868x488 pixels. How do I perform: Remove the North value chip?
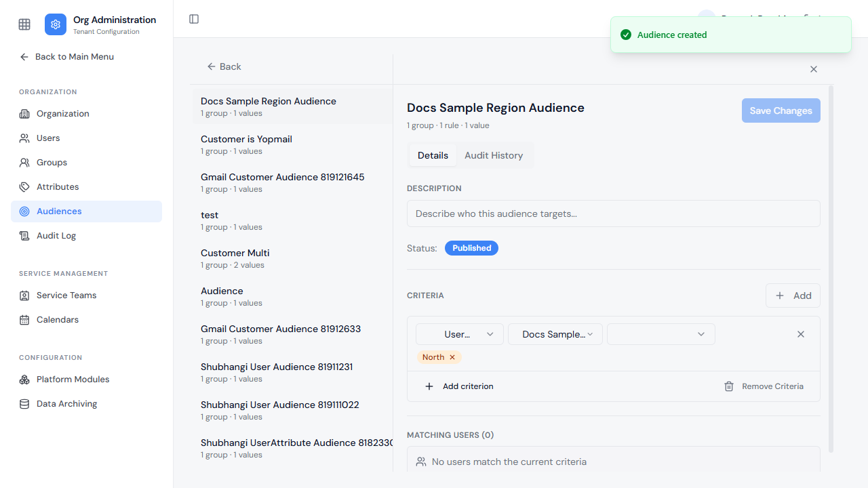tap(452, 357)
